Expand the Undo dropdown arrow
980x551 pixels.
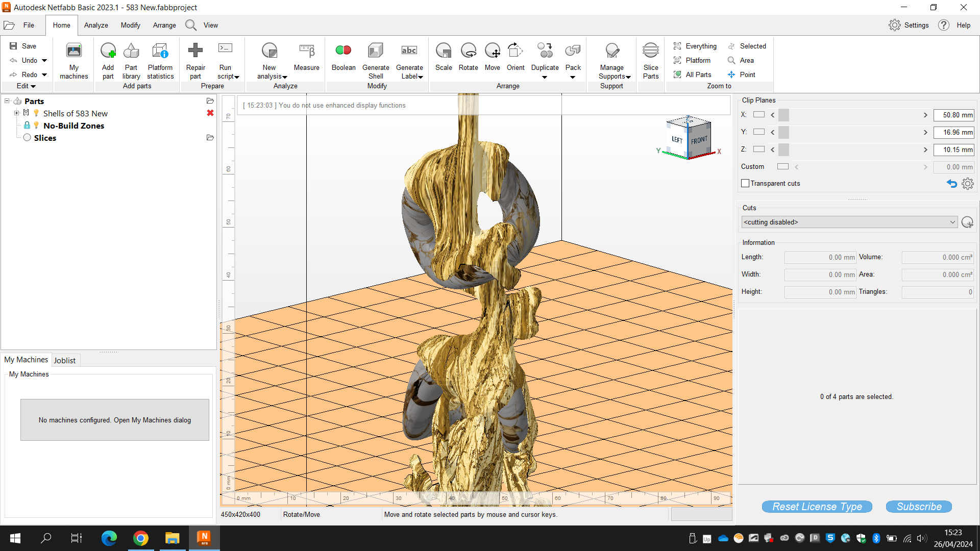(x=44, y=60)
